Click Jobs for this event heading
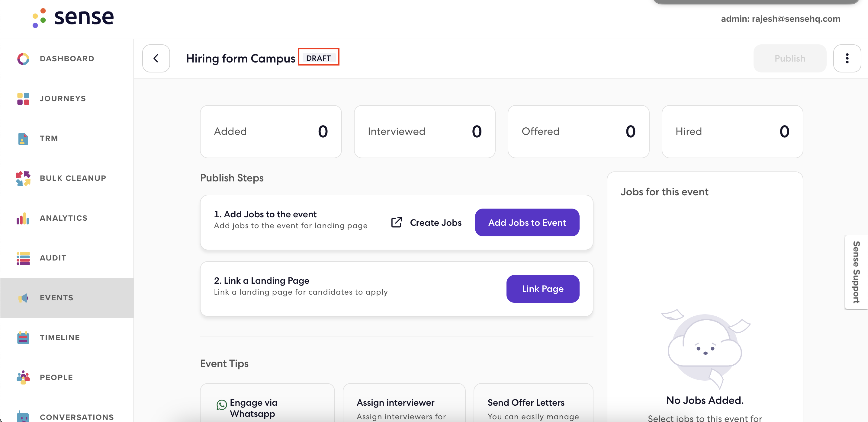Image resolution: width=868 pixels, height=422 pixels. (664, 192)
